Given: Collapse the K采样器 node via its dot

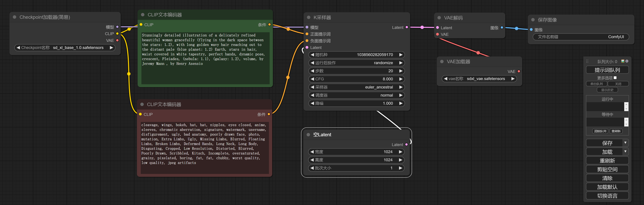Looking at the screenshot, I should pyautogui.click(x=308, y=18).
